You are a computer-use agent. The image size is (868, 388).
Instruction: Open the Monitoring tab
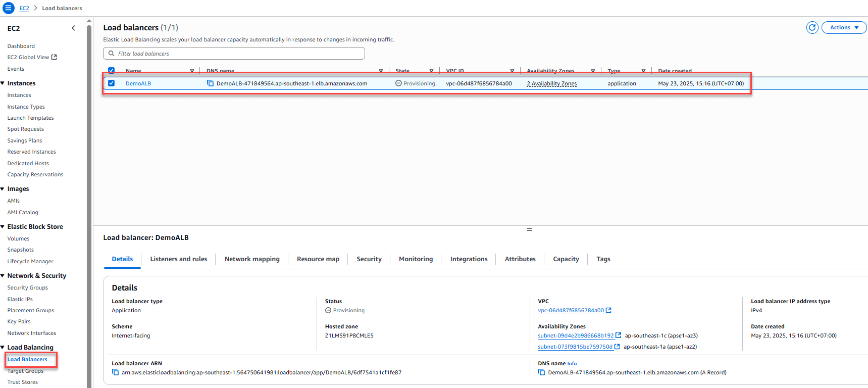click(416, 259)
